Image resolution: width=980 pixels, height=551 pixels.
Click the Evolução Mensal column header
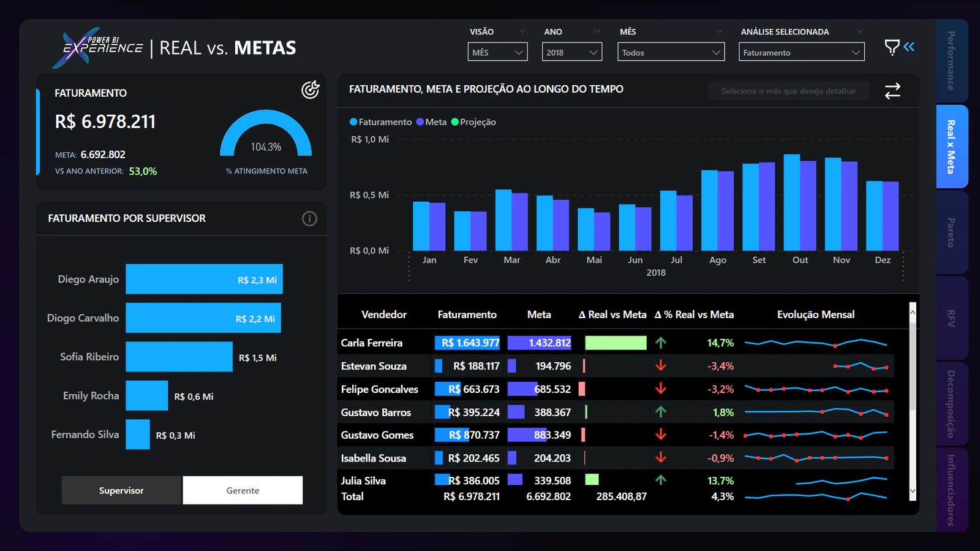pyautogui.click(x=816, y=314)
